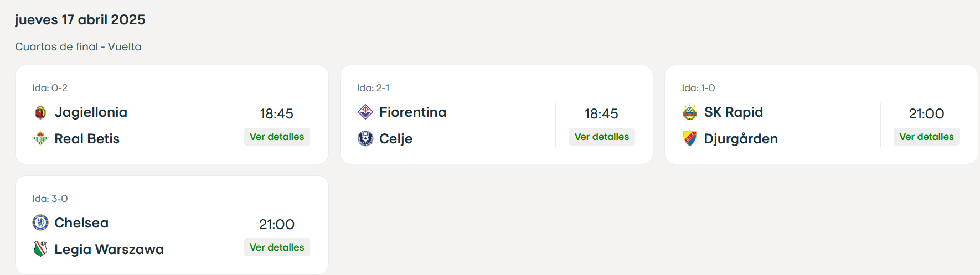Select the Real Betis team name
Viewport: 980px width, 275px height.
click(87, 139)
